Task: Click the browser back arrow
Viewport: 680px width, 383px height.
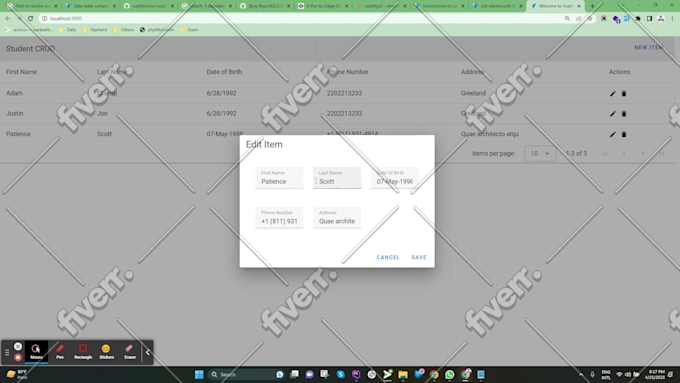Action: click(x=8, y=19)
